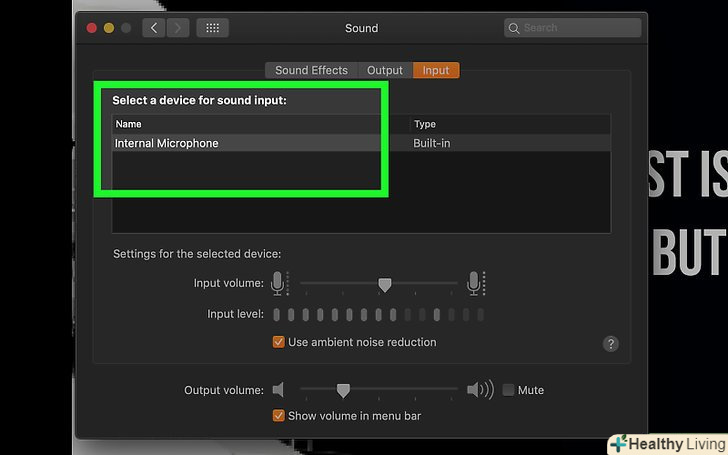Click the Name column header
728x455 pixels.
click(260, 124)
